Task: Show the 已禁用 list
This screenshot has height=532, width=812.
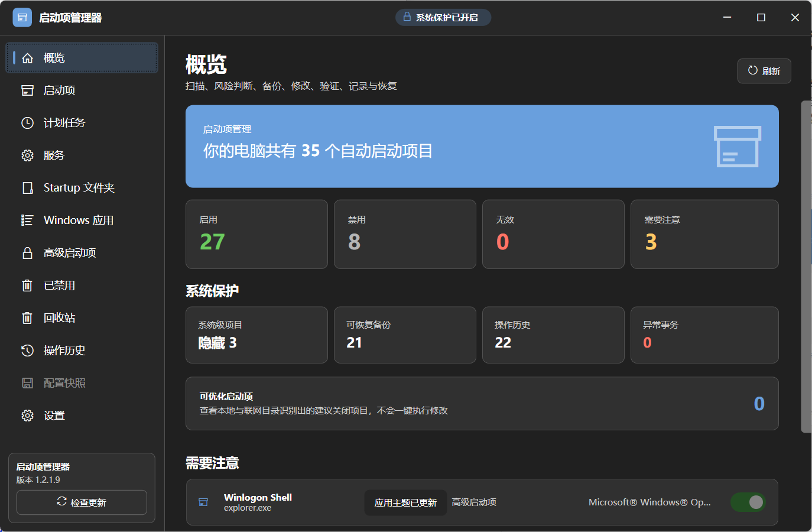Action: (82, 286)
